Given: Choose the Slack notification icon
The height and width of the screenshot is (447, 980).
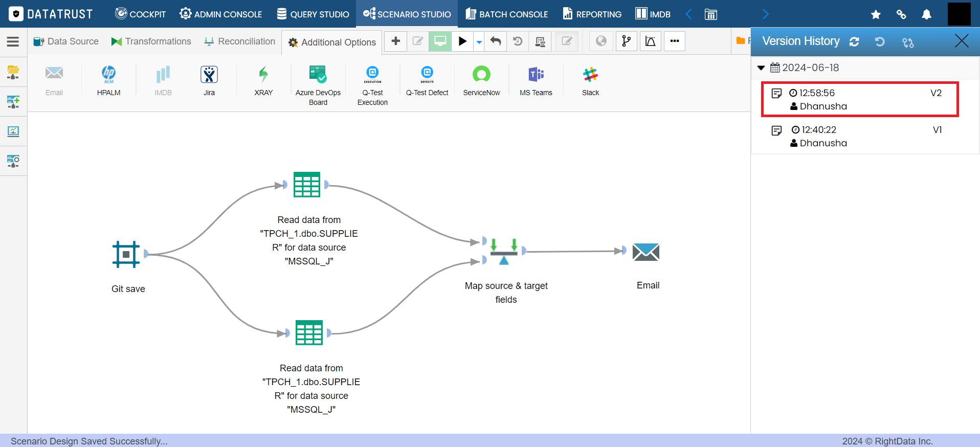Looking at the screenshot, I should (590, 75).
